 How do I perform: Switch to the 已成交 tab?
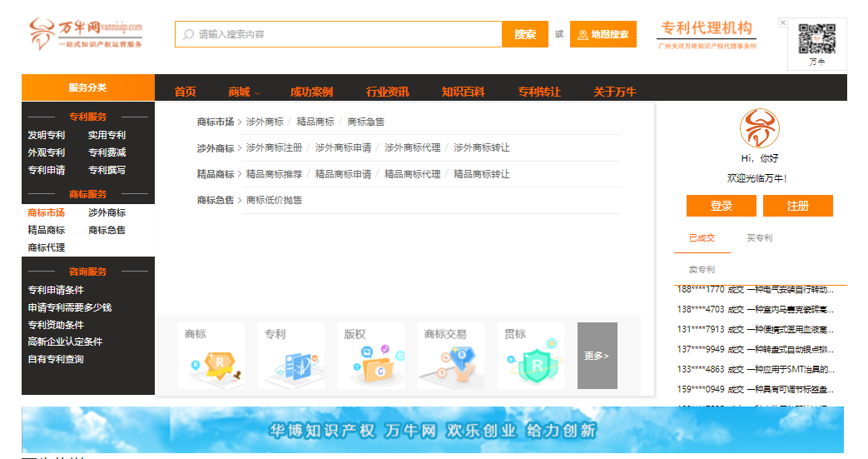[702, 237]
